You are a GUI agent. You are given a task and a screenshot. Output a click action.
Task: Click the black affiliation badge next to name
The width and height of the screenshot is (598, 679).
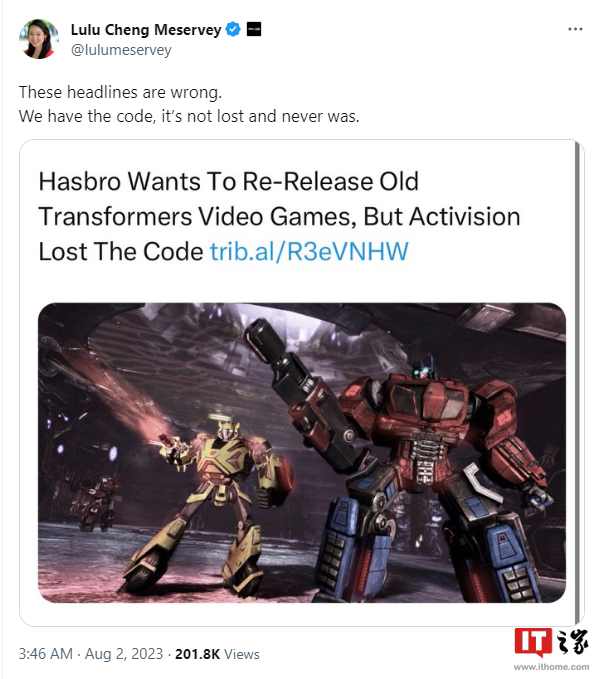pos(254,29)
